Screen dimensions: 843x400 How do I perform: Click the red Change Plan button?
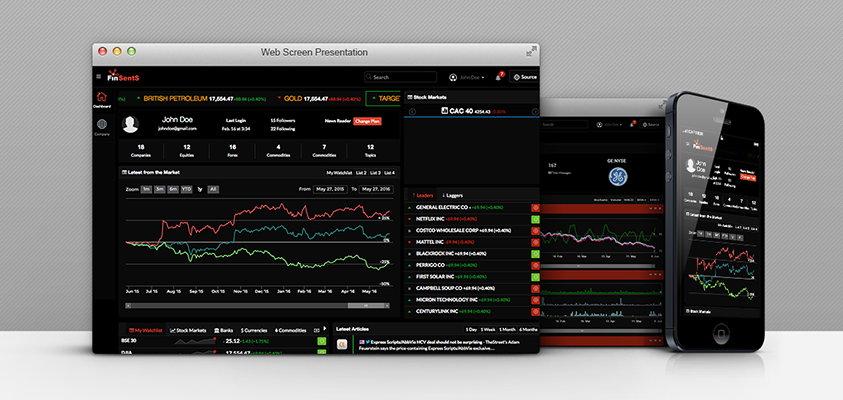(367, 121)
